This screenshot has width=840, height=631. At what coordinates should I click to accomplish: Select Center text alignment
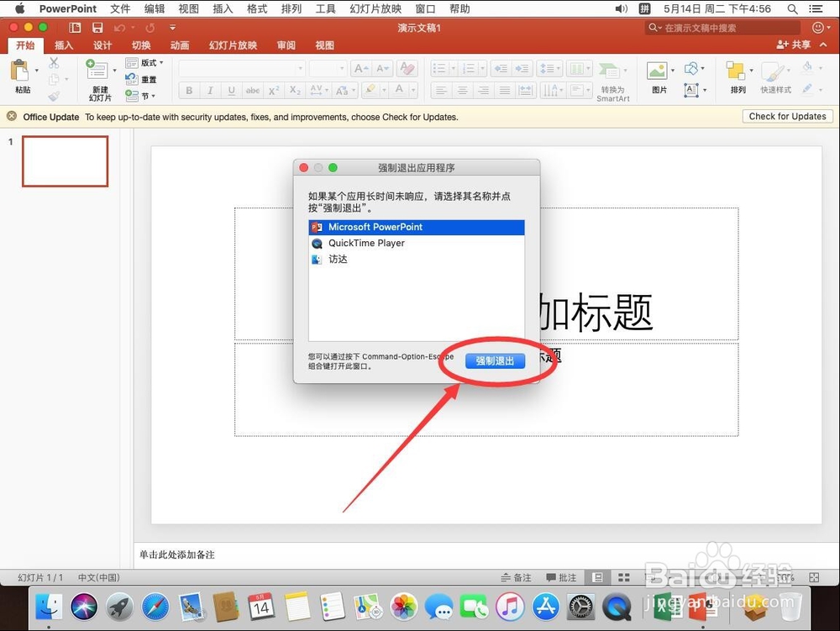pyautogui.click(x=462, y=91)
